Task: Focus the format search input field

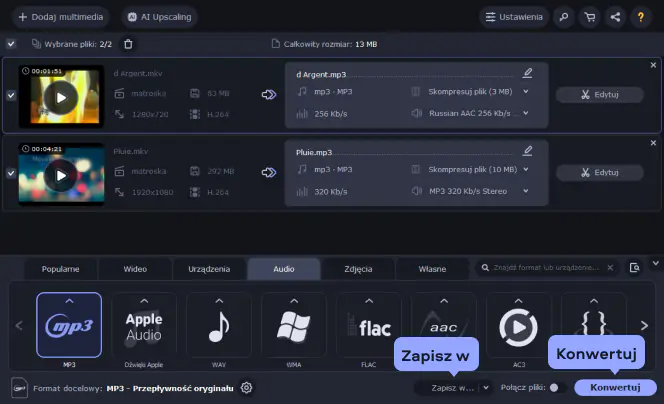Action: coord(546,268)
